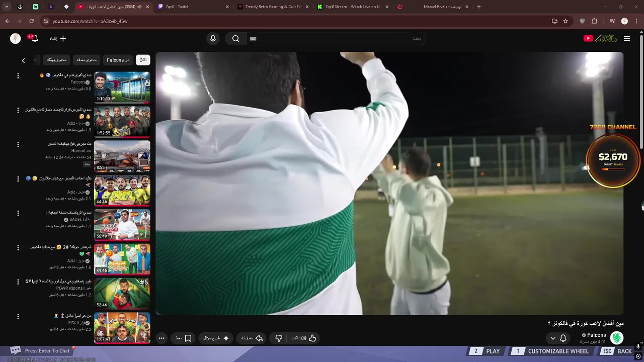The image size is (644, 362).
Task: Open options menu for the 49:46 video
Action: 18,247
